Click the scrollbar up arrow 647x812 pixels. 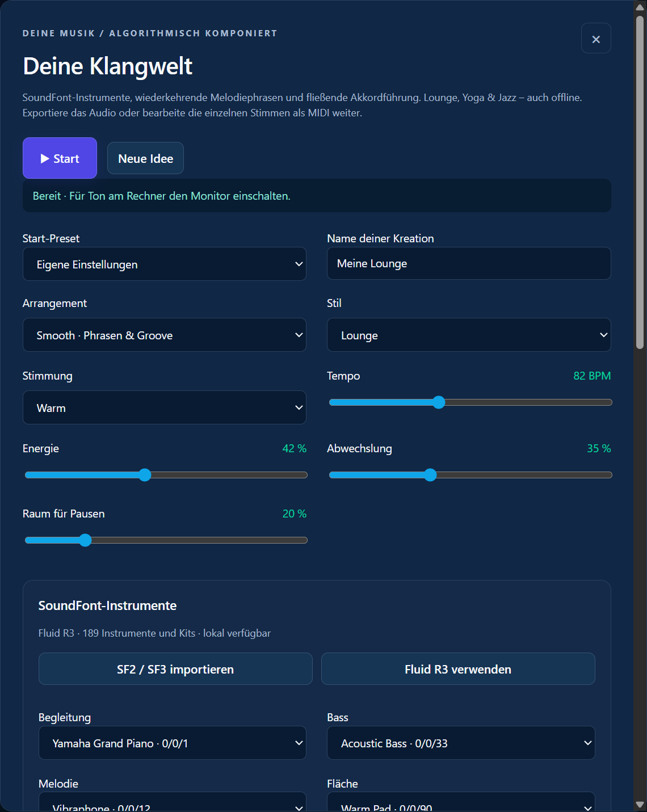click(x=640, y=7)
